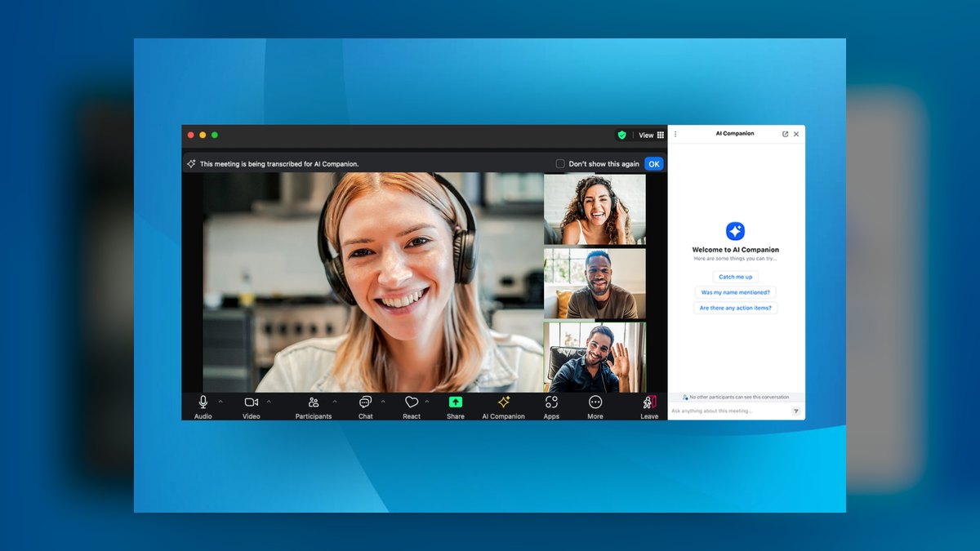
Task: Focus the "Ask anything about this meeting" field
Action: [x=730, y=411]
